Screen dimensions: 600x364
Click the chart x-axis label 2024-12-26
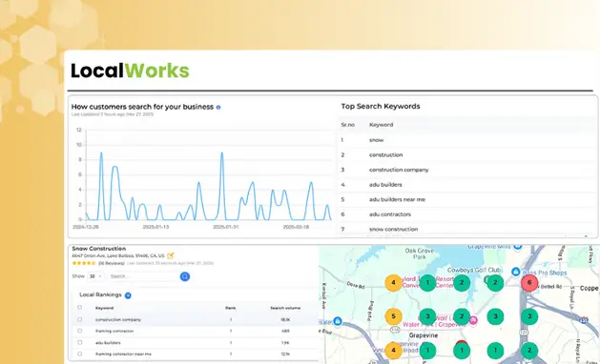click(x=86, y=227)
